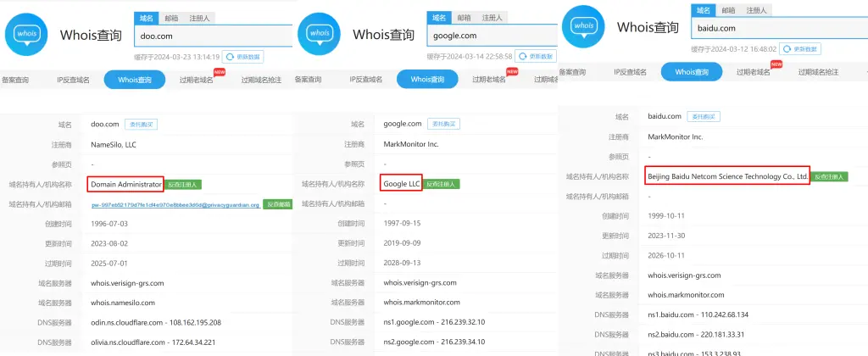This screenshot has height=356, width=868.
Task: Select the 邮箱 tab above doo.com field
Action: point(171,19)
